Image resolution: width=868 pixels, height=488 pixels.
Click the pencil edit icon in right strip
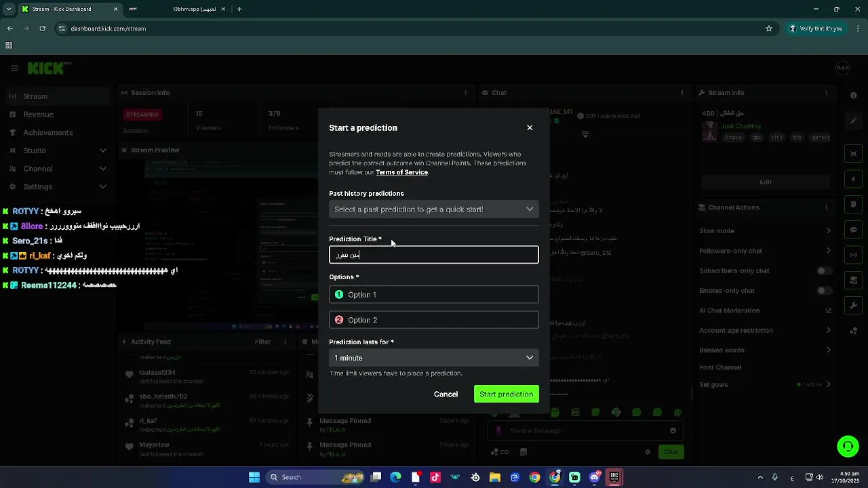[854, 121]
